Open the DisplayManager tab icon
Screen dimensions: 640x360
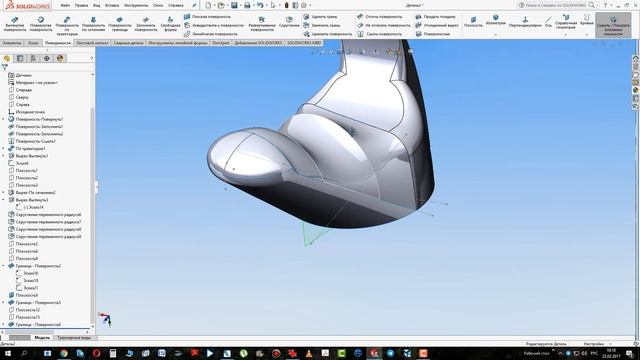coord(60,58)
